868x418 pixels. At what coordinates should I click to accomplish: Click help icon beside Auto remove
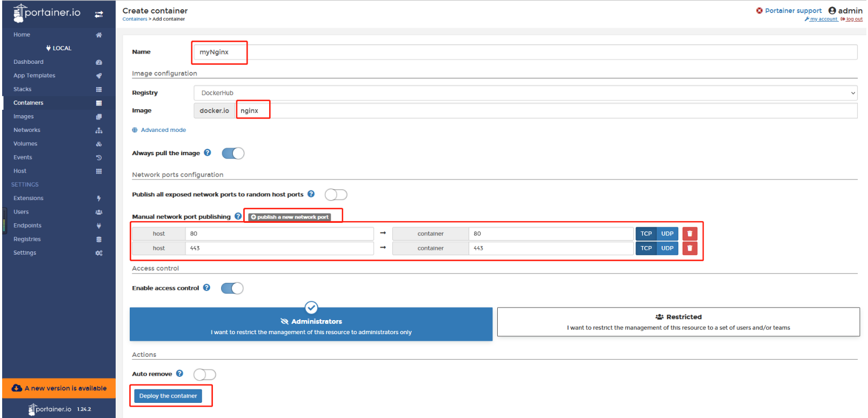[180, 374]
